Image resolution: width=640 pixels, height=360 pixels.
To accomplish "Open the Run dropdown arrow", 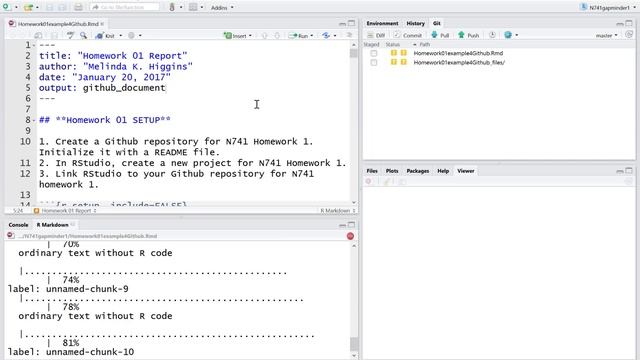I will 312,36.
